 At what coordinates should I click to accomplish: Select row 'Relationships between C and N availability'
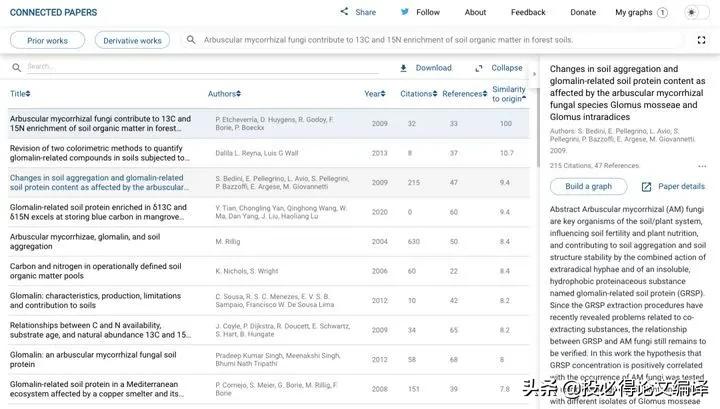point(269,330)
